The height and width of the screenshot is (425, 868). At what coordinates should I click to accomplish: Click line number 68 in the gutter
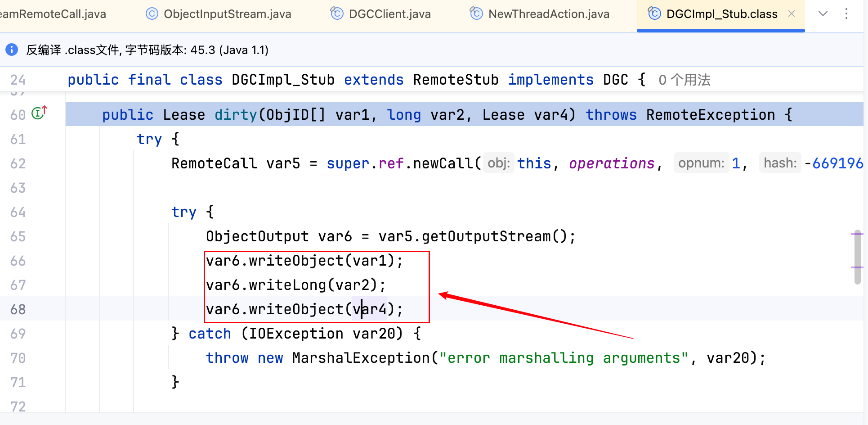tap(18, 309)
